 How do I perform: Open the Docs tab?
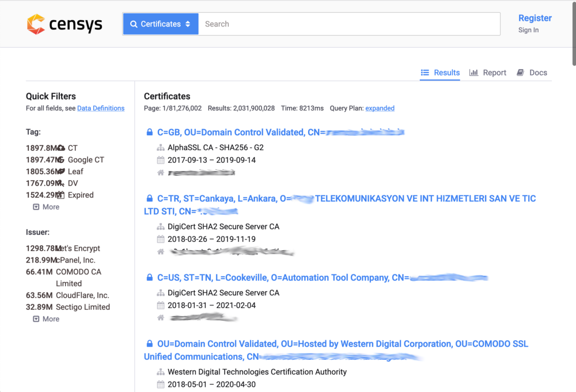pyautogui.click(x=532, y=73)
